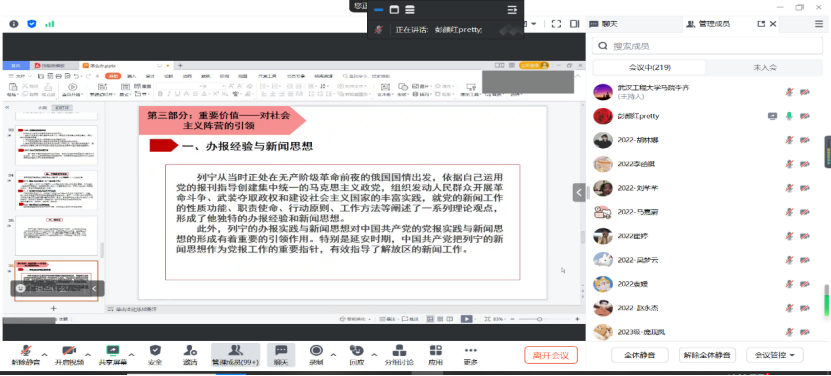This screenshot has width=831, height=376.
Task: Open the 更多 more options icon
Action: click(470, 355)
